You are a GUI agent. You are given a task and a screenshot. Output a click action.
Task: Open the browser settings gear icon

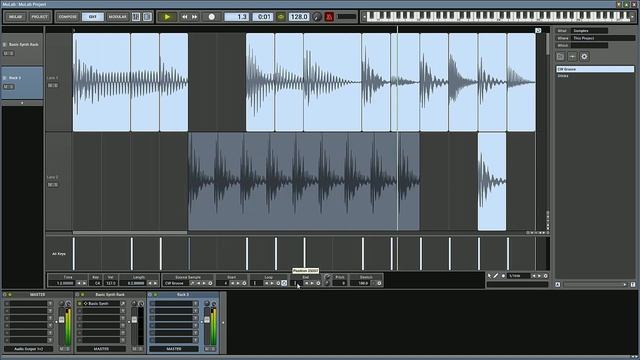[584, 57]
